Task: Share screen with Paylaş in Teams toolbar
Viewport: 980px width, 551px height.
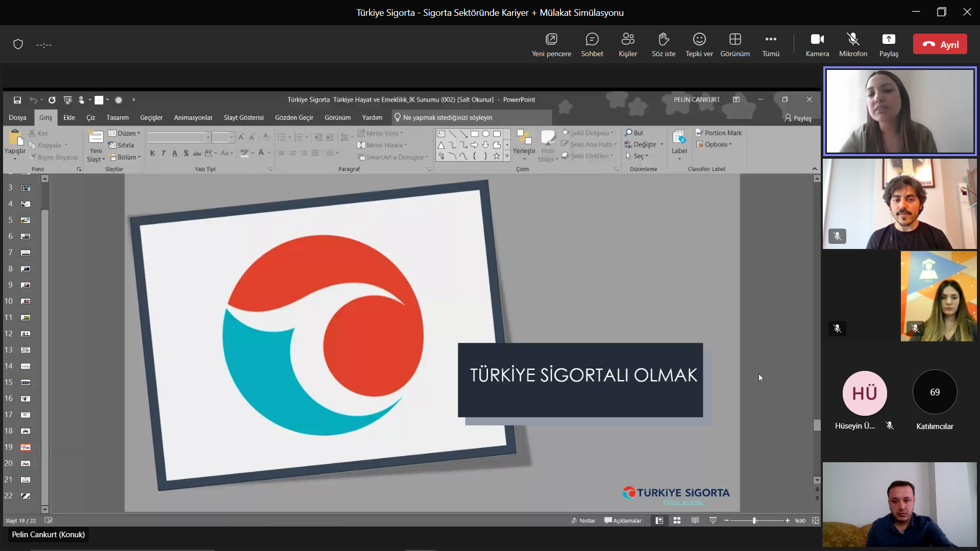Action: [x=889, y=45]
